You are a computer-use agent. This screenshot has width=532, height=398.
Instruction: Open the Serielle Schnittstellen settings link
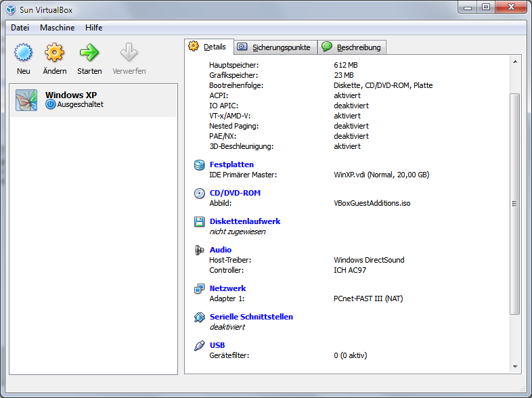click(251, 317)
